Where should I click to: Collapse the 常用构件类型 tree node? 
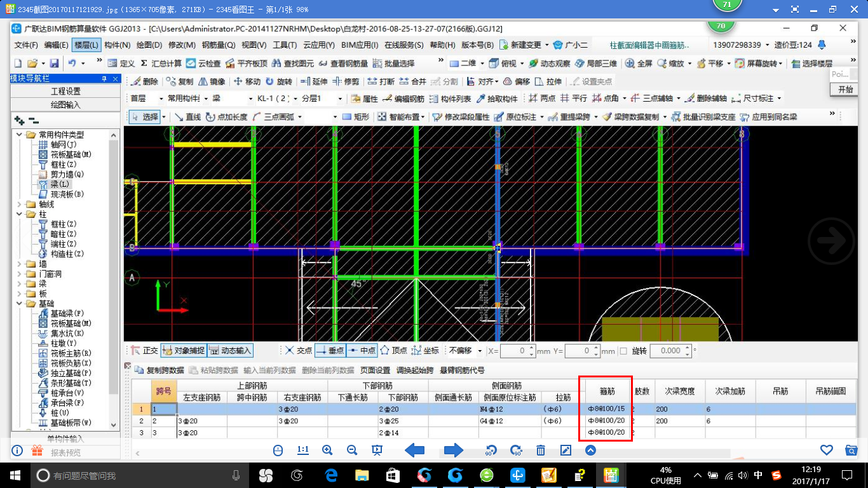(18, 135)
